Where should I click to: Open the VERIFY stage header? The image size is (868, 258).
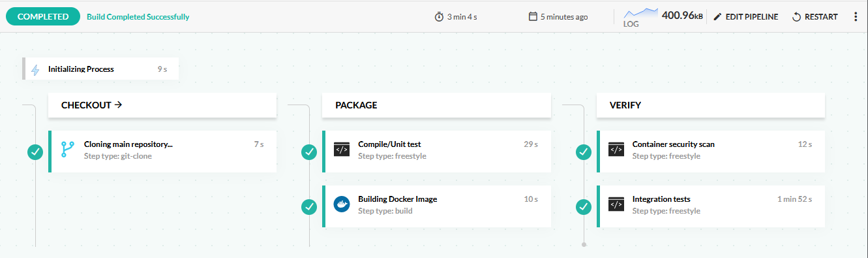711,105
